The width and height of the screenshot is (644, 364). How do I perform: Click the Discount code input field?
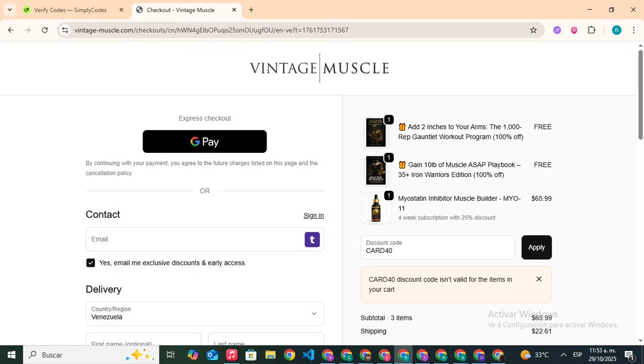tap(437, 247)
